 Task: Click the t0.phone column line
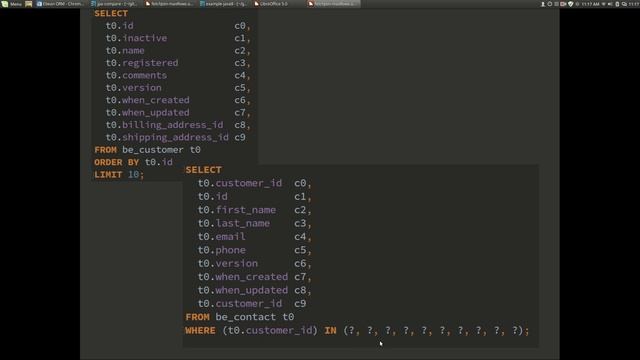click(255, 250)
